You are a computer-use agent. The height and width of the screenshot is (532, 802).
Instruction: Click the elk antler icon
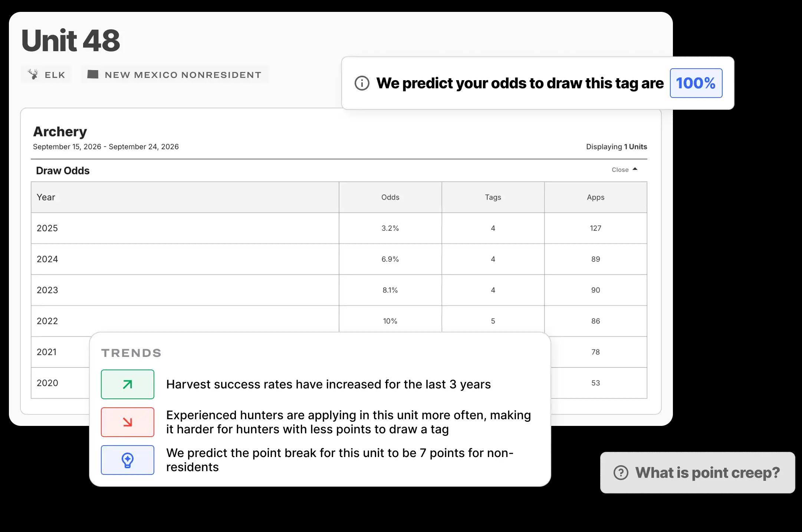coord(33,75)
